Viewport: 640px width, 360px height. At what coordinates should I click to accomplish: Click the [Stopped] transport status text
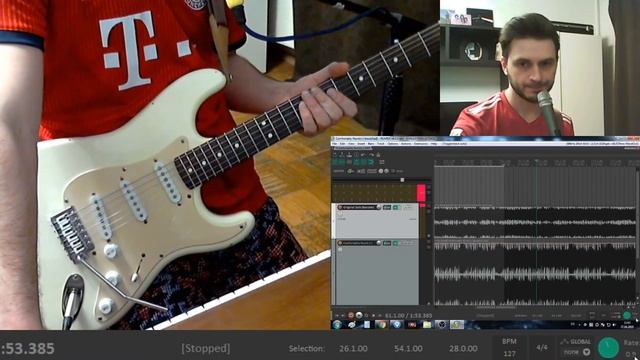point(206,349)
